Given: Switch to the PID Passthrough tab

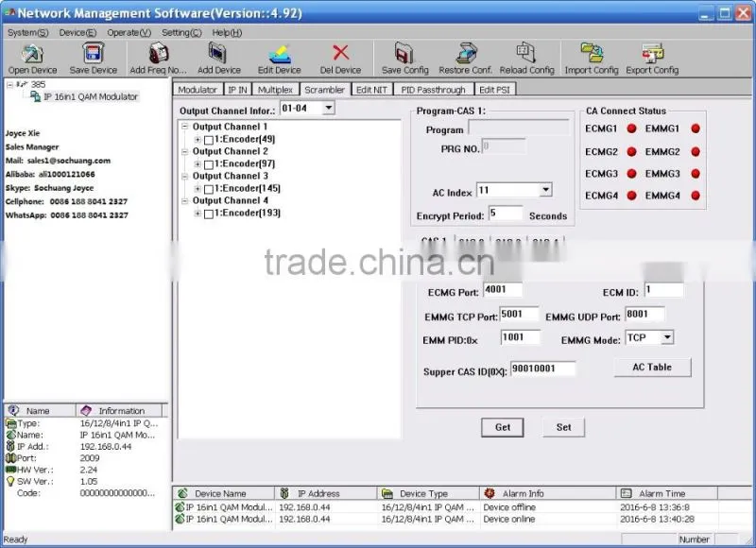Looking at the screenshot, I should pyautogui.click(x=434, y=90).
